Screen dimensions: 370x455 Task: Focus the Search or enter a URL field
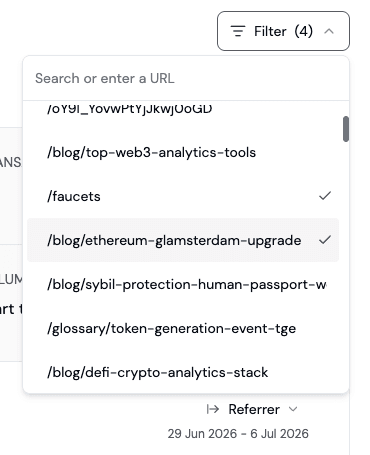click(x=186, y=79)
